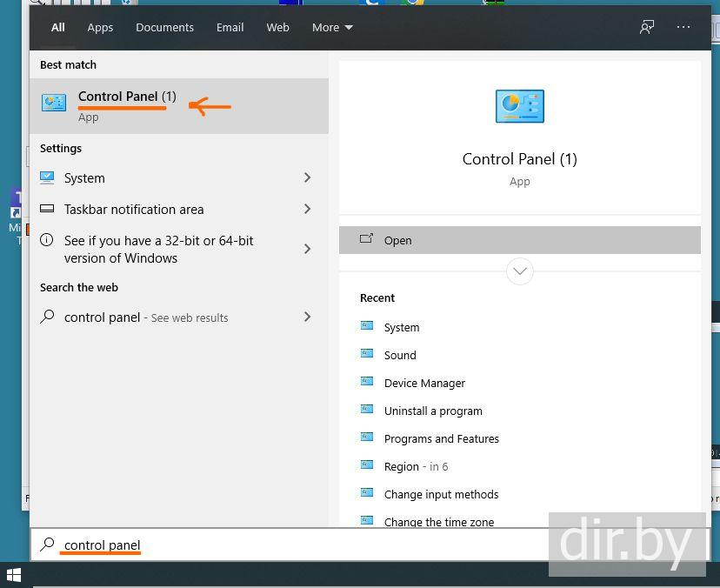720x588 pixels.
Task: Open recent item Programs and Features
Action: (441, 438)
